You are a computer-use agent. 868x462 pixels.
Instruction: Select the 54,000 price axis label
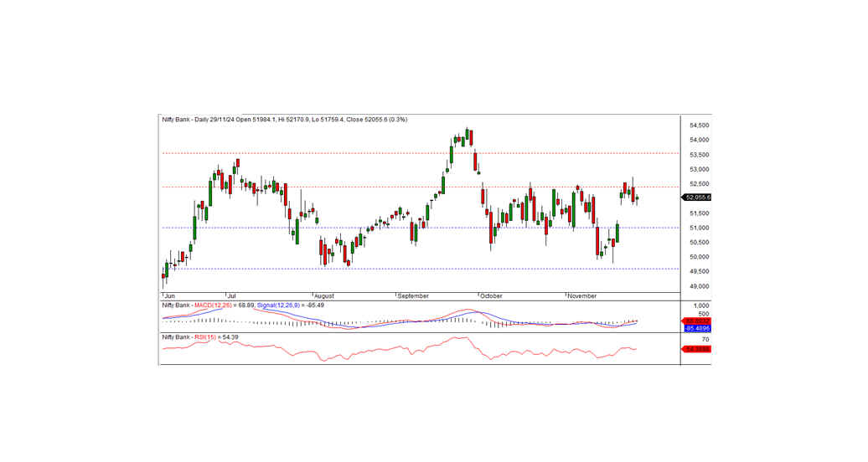[x=699, y=140]
